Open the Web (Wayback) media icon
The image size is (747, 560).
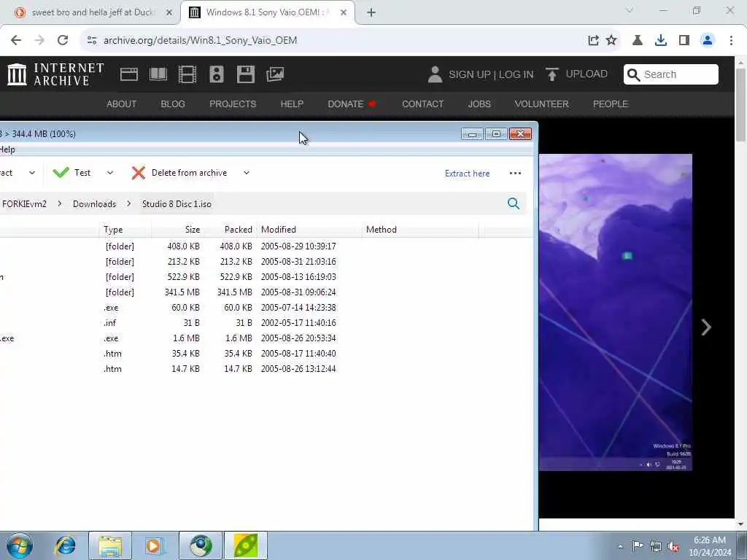[x=128, y=74]
